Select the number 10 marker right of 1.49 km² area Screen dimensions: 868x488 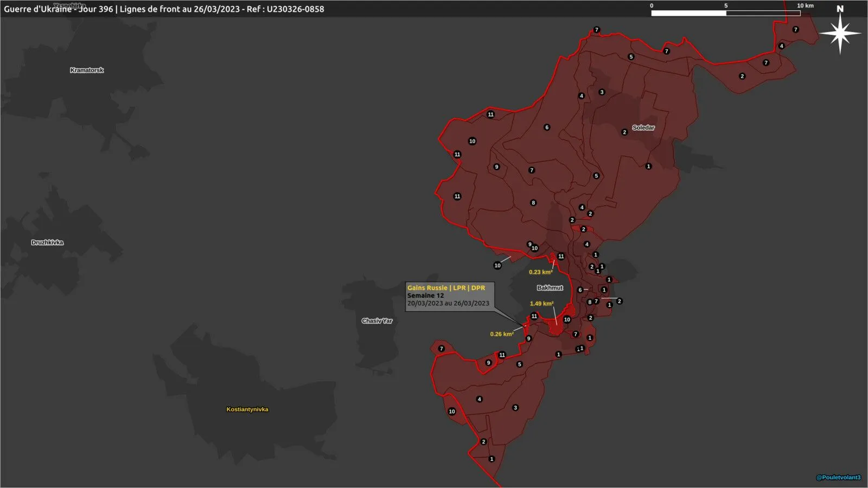coord(567,320)
